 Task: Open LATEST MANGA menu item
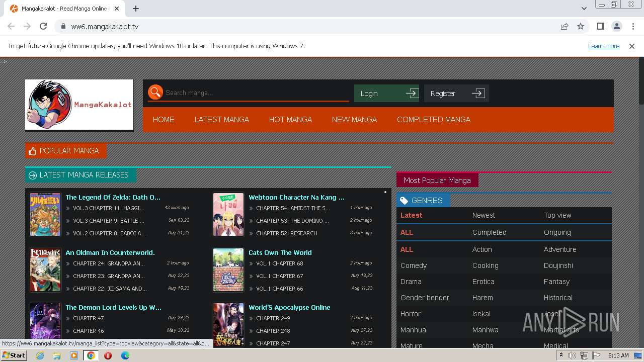222,120
